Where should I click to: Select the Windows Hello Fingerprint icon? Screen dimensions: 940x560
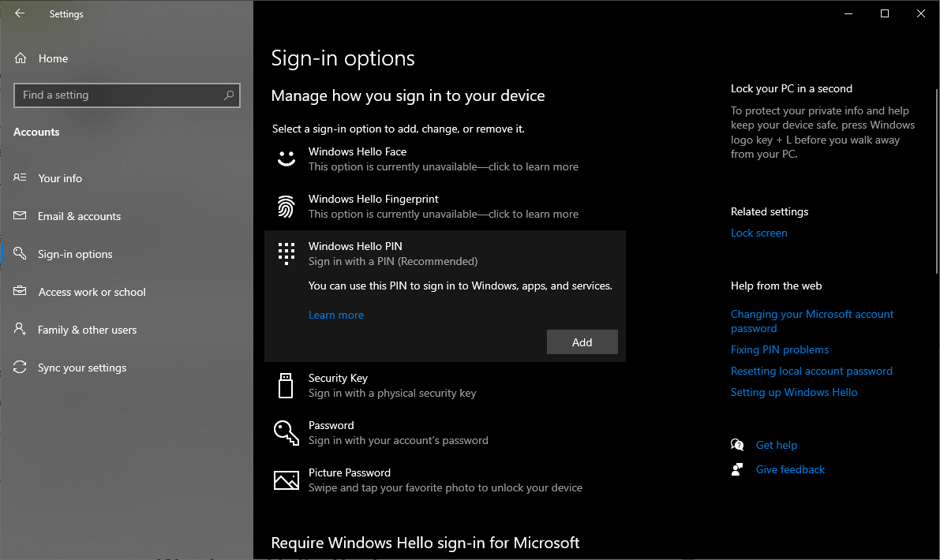[x=286, y=206]
